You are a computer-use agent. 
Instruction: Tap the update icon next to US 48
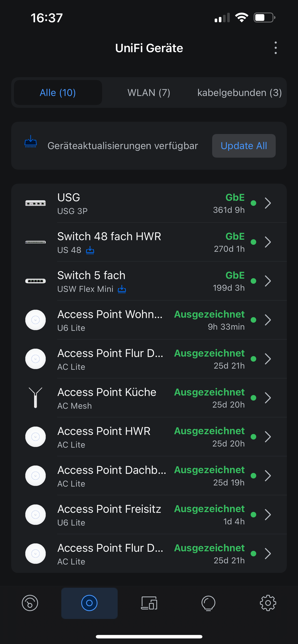(90, 250)
